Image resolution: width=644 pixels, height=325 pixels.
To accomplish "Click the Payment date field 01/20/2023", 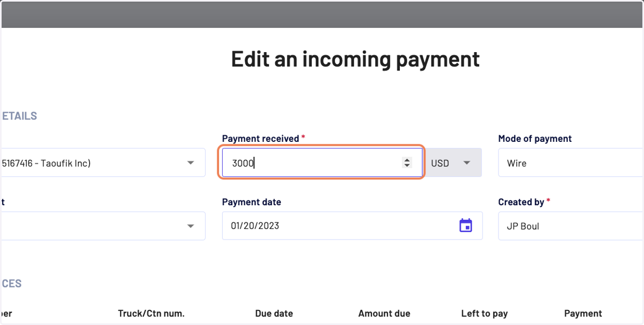I will (352, 226).
